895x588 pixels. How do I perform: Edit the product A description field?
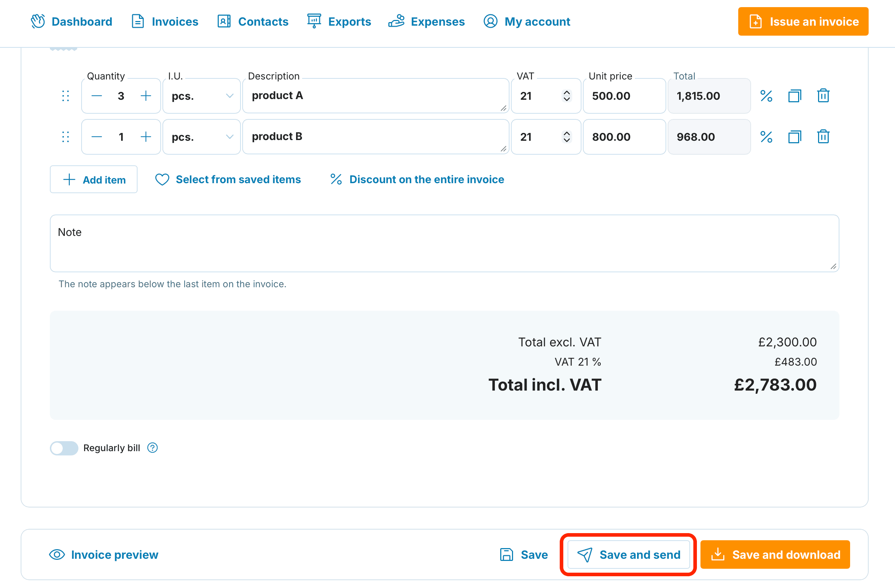point(376,96)
